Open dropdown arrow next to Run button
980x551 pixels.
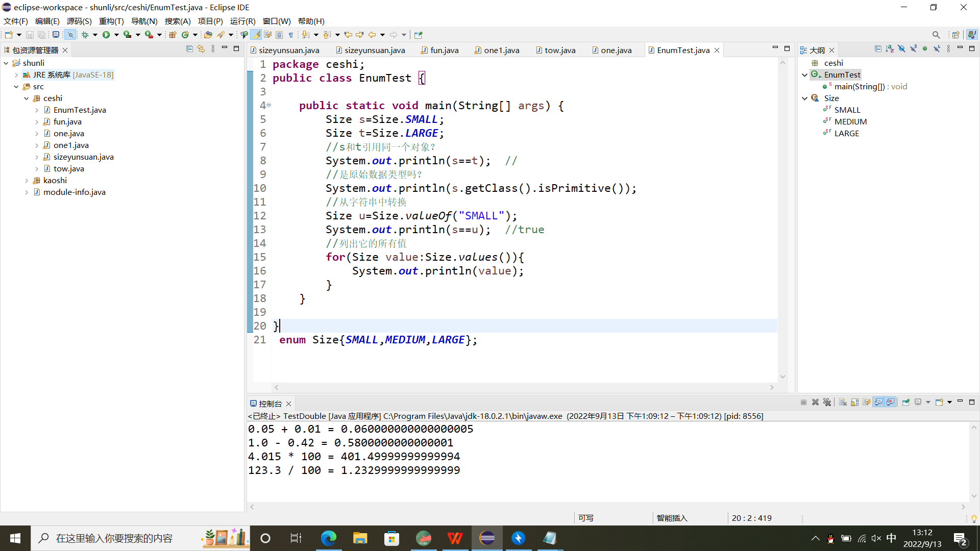(x=116, y=35)
